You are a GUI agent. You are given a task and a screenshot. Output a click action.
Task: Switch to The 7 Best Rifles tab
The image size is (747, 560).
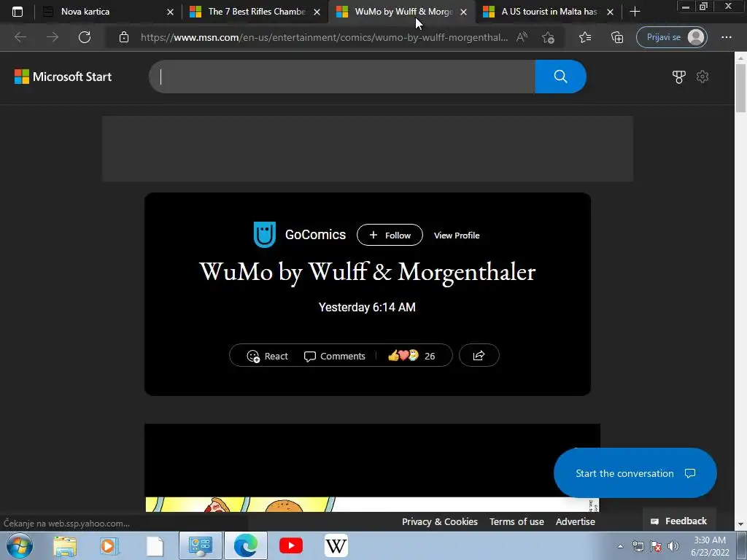(x=255, y=12)
